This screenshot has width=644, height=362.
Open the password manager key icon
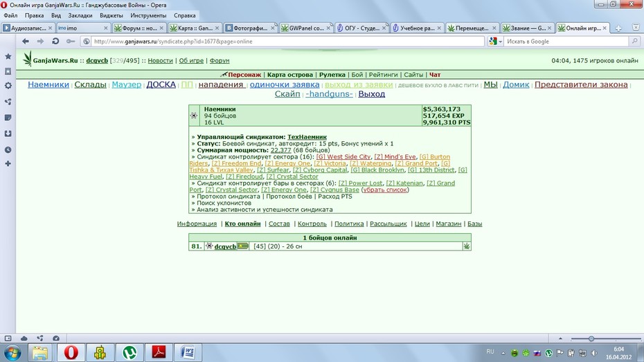pos(71,41)
